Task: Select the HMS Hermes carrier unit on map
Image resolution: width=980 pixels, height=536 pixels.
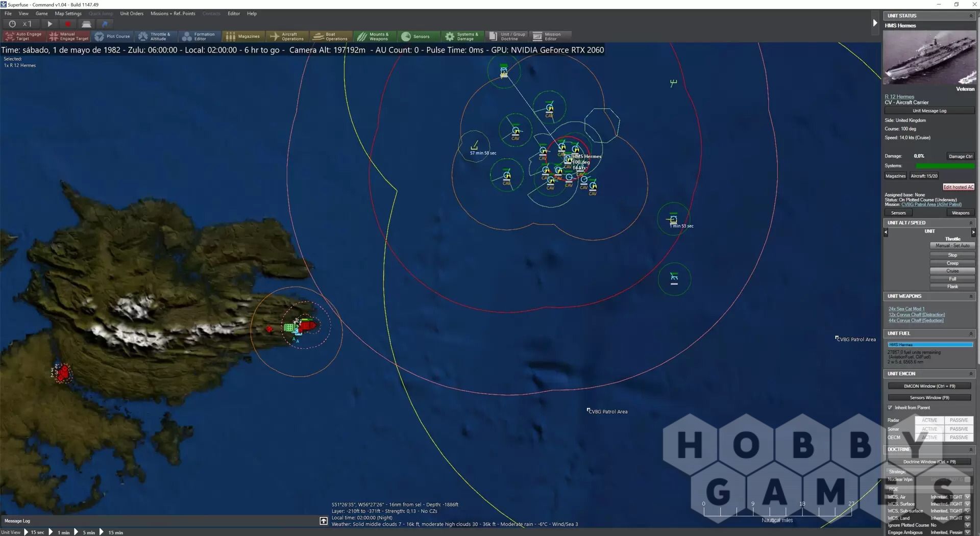Action: click(568, 159)
